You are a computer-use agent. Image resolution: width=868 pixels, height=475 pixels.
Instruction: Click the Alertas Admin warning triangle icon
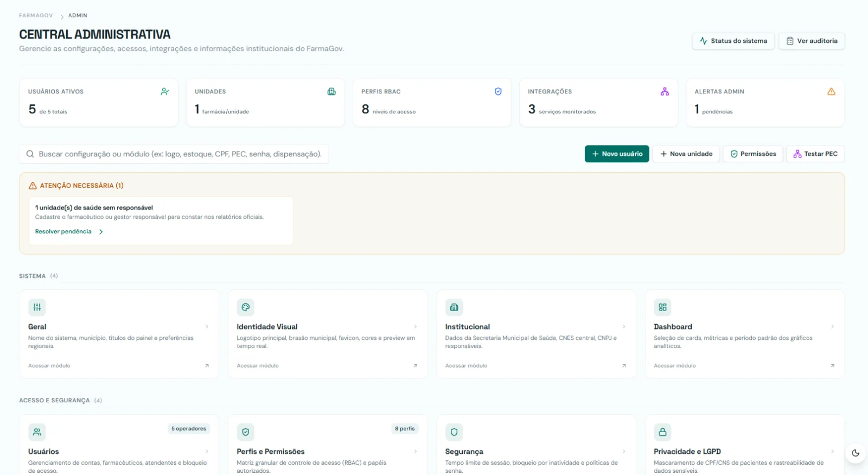pyautogui.click(x=831, y=92)
